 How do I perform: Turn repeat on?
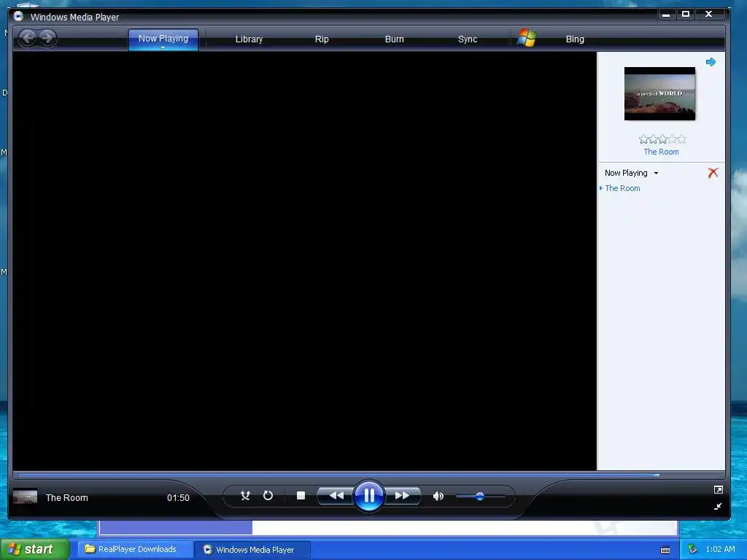tap(268, 496)
